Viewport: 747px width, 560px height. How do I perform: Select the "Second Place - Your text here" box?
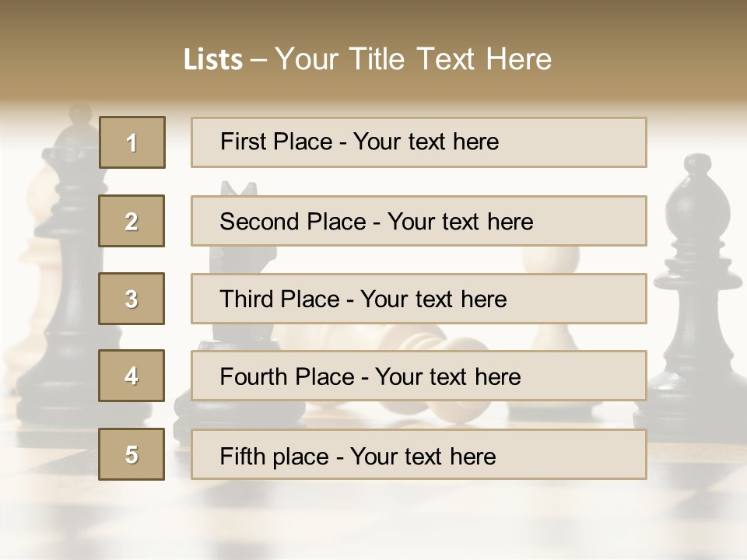tap(419, 221)
